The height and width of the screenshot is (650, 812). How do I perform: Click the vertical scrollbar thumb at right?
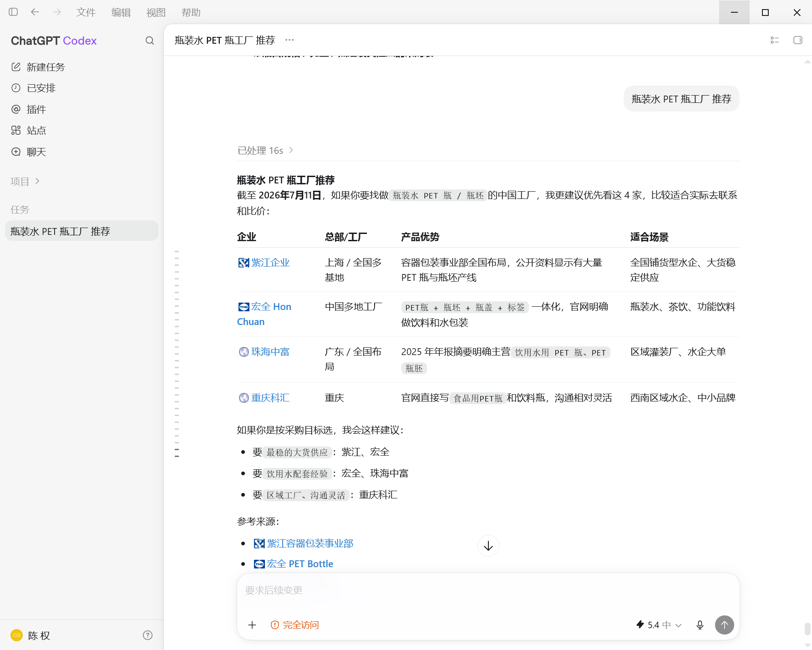807,629
